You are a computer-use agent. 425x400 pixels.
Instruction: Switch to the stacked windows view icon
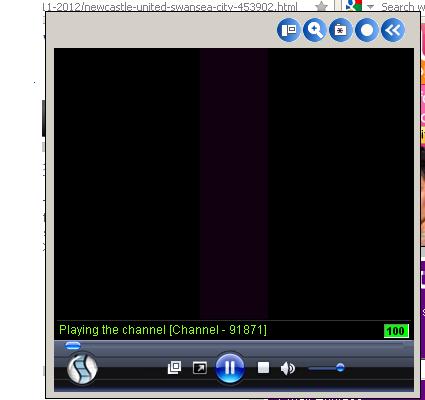click(174, 368)
